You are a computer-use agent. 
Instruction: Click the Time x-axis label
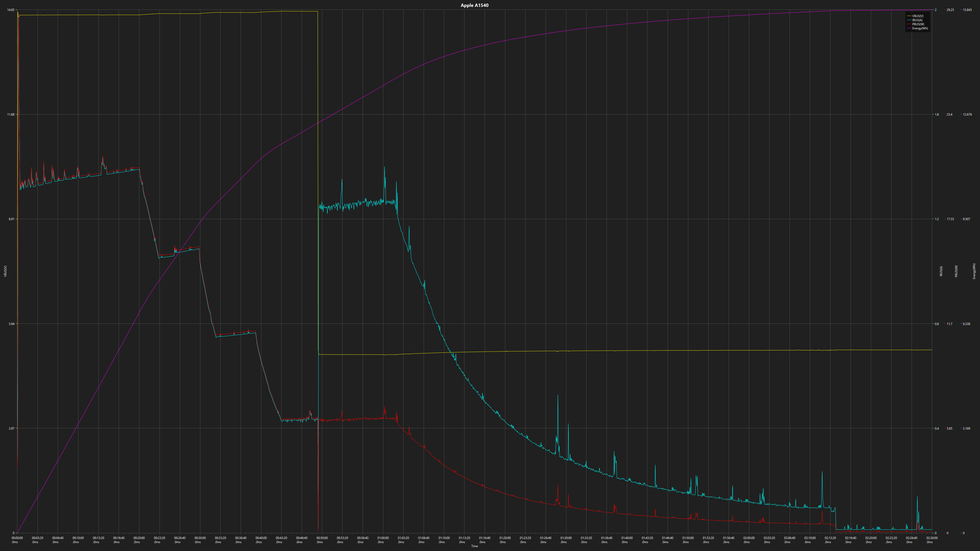click(x=474, y=546)
